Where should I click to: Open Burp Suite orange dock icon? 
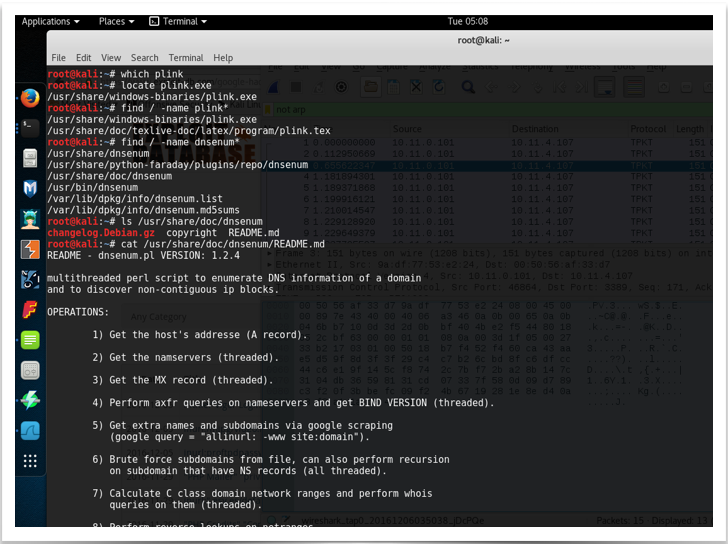30,249
